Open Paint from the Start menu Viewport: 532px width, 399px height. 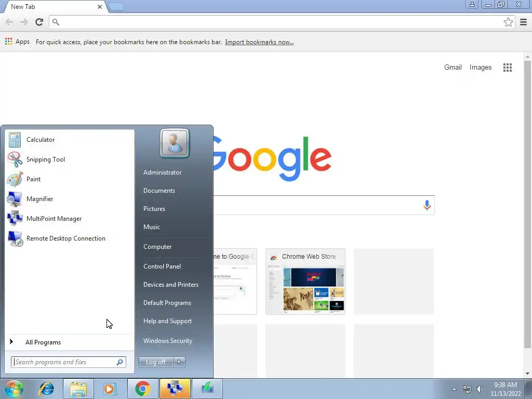[70, 179]
